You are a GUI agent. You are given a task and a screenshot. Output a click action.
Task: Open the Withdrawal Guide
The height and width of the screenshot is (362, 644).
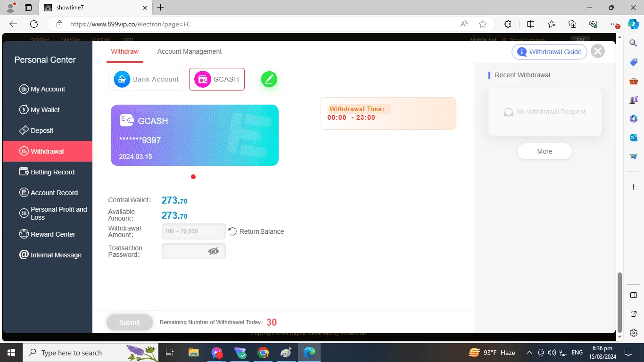click(549, 52)
